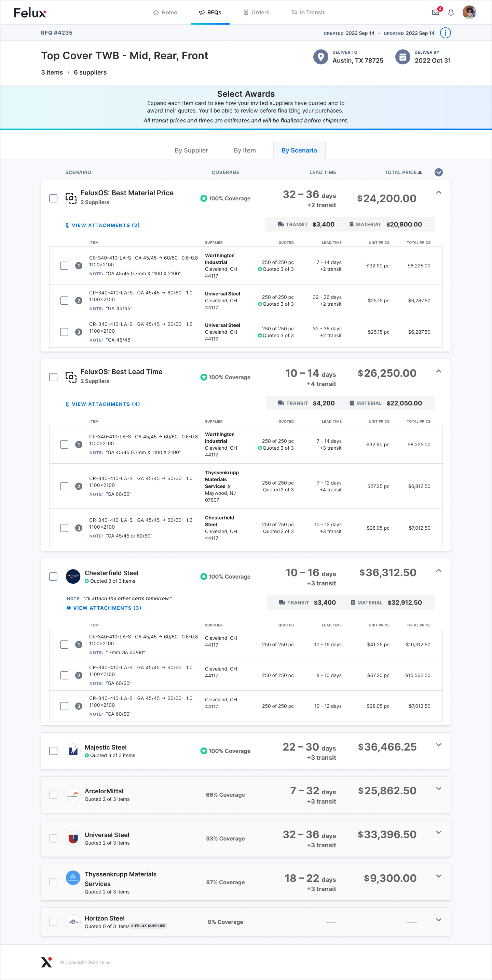Viewport: 492px width, 980px height.
Task: Open the Orders nav item
Action: (x=256, y=13)
